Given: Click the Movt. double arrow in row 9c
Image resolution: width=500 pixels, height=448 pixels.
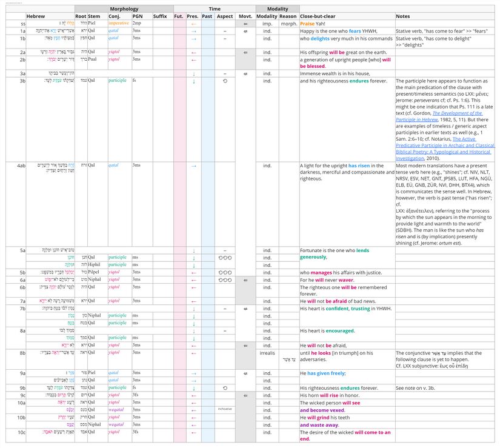Looking at the screenshot, I should [244, 395].
